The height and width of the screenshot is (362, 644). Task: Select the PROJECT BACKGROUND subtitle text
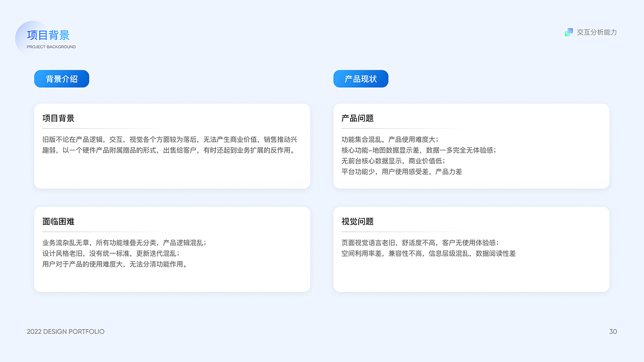click(50, 46)
